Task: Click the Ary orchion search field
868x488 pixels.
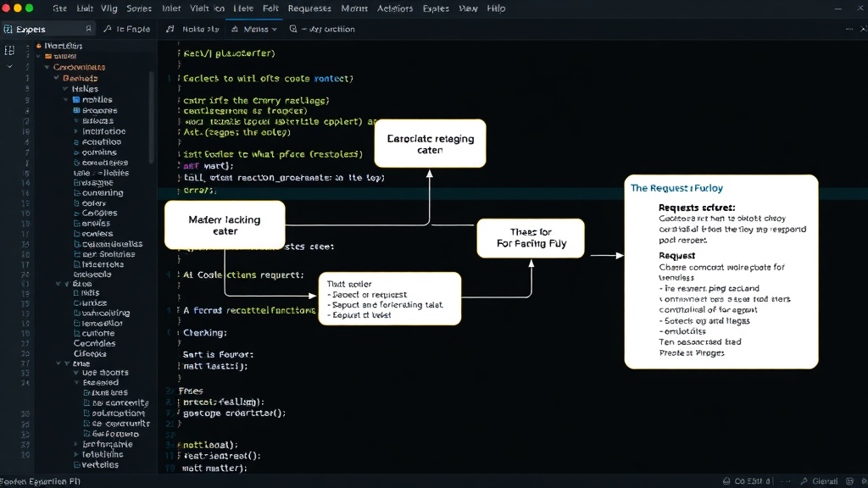Action: coord(328,29)
